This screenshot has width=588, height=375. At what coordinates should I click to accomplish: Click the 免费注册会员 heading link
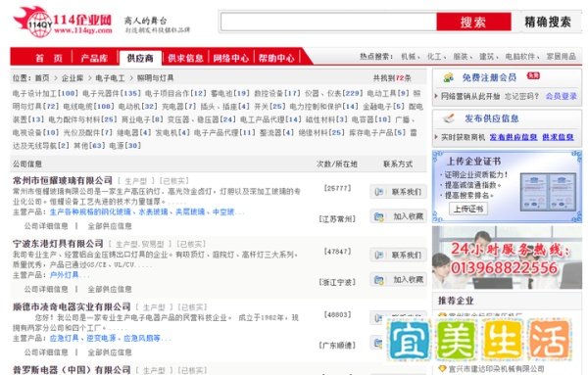489,78
